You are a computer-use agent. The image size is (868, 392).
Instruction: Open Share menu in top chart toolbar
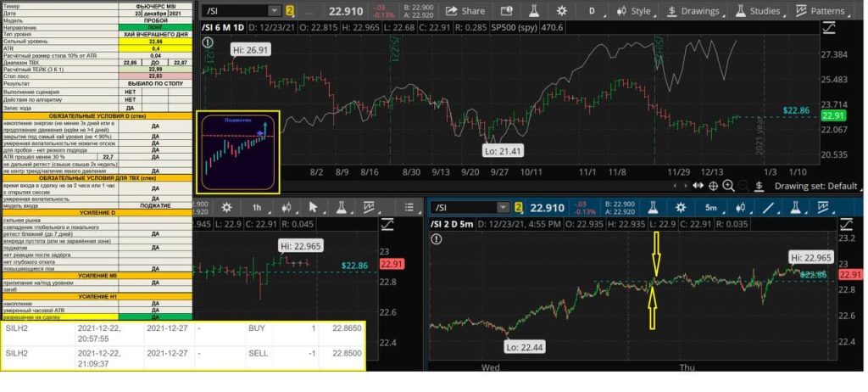(465, 10)
